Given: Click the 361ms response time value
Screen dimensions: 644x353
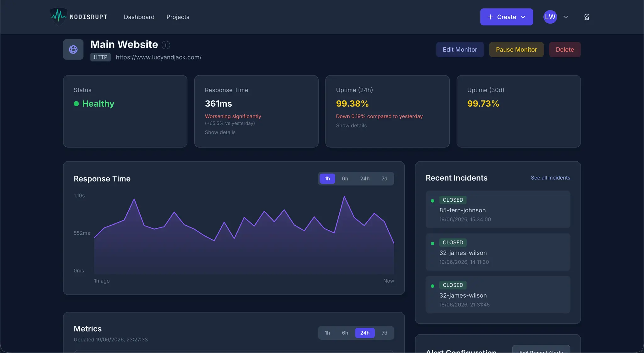Looking at the screenshot, I should click(x=218, y=104).
